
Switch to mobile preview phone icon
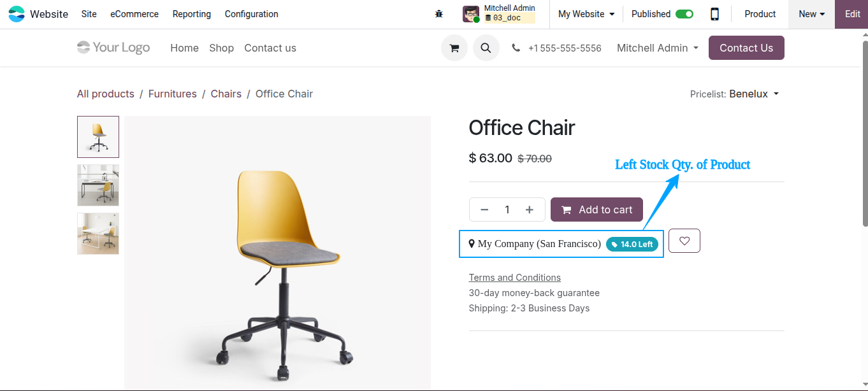pyautogui.click(x=715, y=14)
